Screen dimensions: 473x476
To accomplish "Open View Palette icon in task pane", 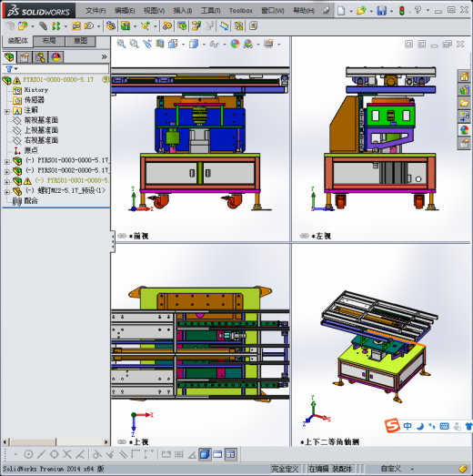I will [x=464, y=116].
